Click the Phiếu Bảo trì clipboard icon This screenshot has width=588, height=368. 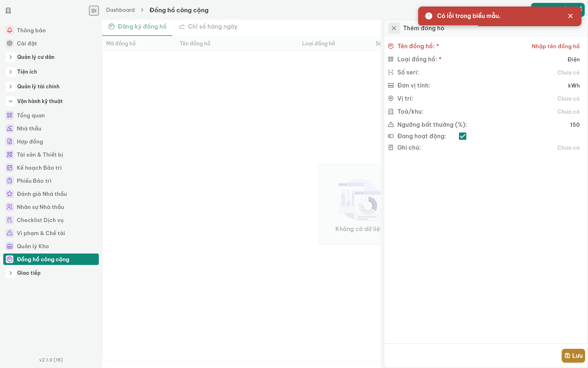(10, 181)
